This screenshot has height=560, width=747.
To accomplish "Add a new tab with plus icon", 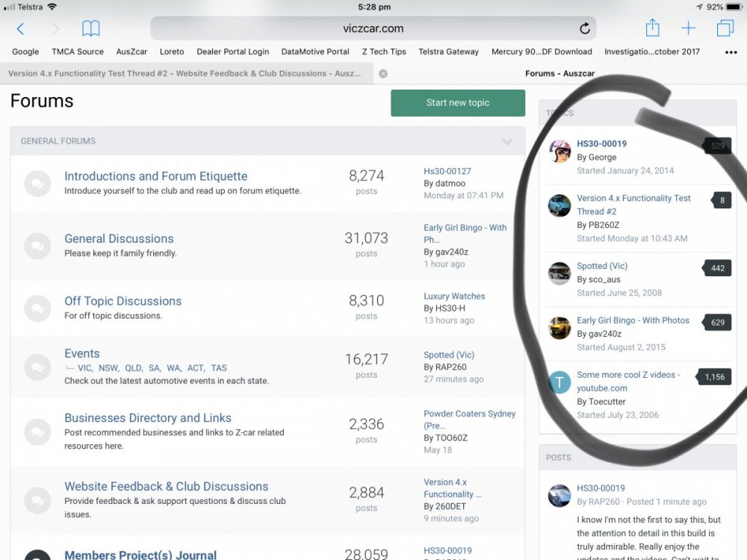I will (688, 29).
